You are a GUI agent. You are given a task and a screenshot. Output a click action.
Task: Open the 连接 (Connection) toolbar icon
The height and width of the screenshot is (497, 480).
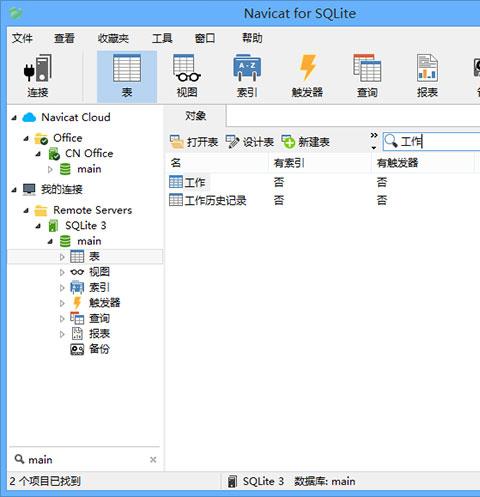(38, 76)
